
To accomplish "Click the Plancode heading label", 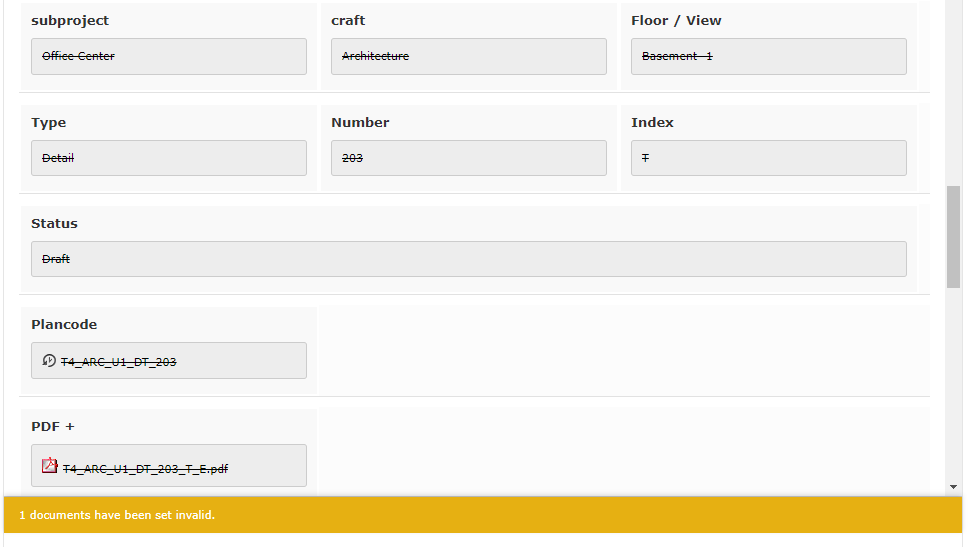I will pyautogui.click(x=64, y=324).
